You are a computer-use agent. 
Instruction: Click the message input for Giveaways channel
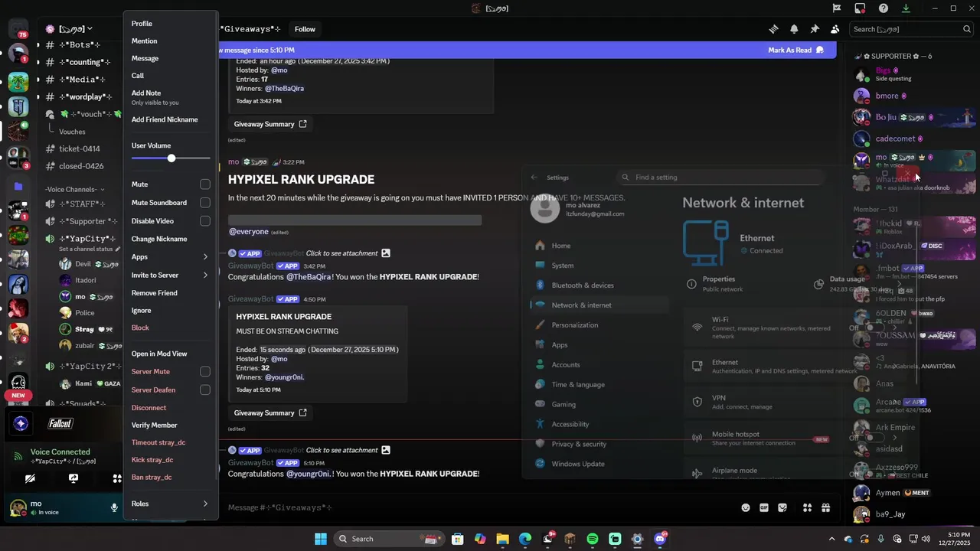[479, 507]
